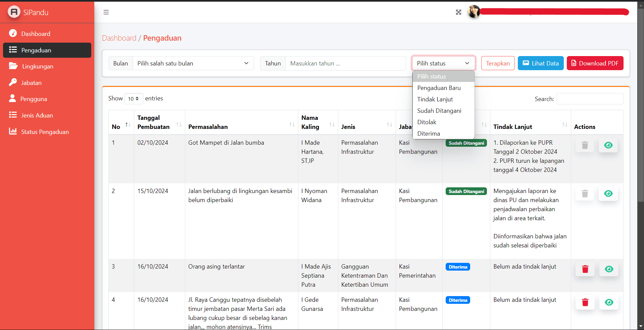Delete the Jl. Raya Canggu complaint
The image size is (644, 330).
pyautogui.click(x=585, y=302)
